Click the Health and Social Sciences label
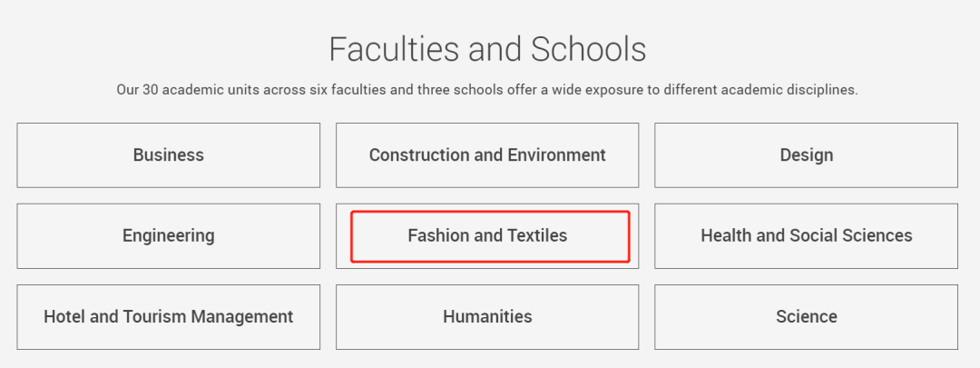 point(806,236)
